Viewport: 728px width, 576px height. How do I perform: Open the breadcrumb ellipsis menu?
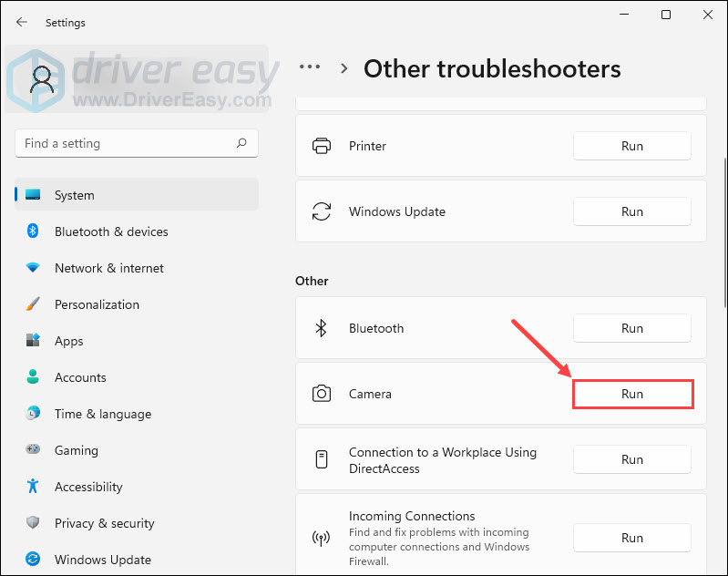310,67
